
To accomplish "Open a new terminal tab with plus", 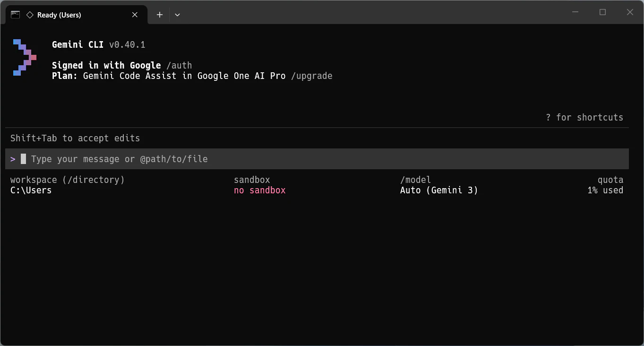I will click(x=160, y=15).
